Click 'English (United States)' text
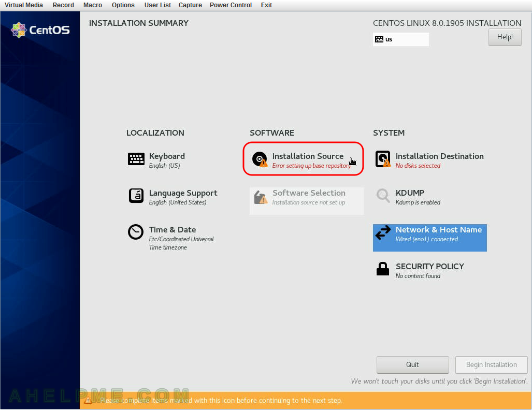This screenshot has width=532, height=410. pyautogui.click(x=178, y=202)
